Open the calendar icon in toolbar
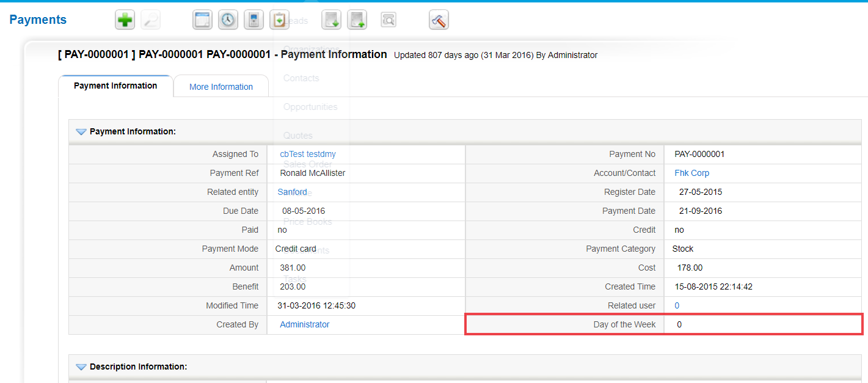Screen dimensions: 868x383 (202, 20)
